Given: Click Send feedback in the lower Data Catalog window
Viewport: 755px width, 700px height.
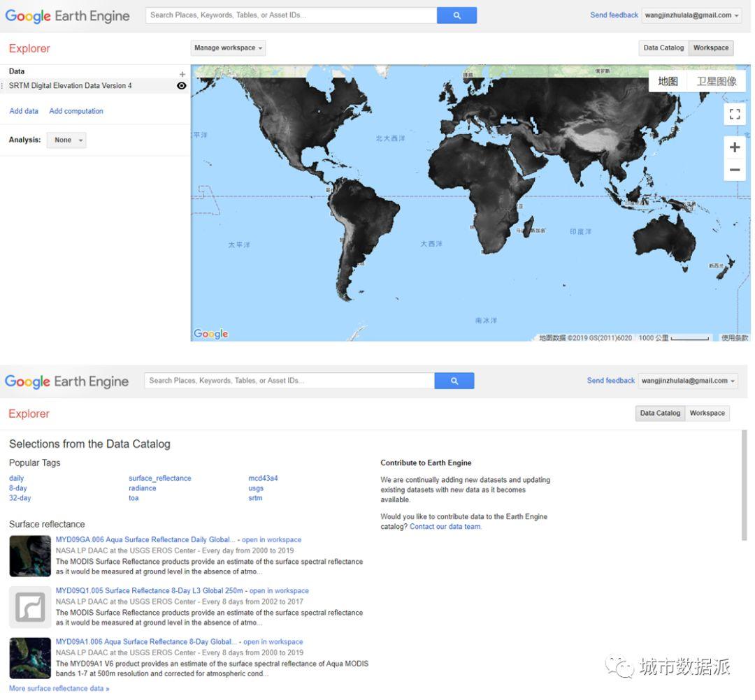Looking at the screenshot, I should coord(610,381).
